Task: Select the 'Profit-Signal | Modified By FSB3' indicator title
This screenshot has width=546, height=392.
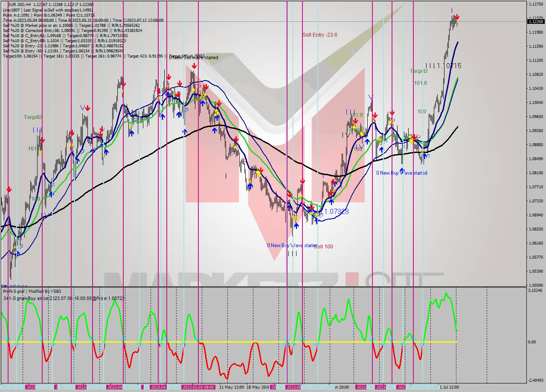Action: pos(32,291)
